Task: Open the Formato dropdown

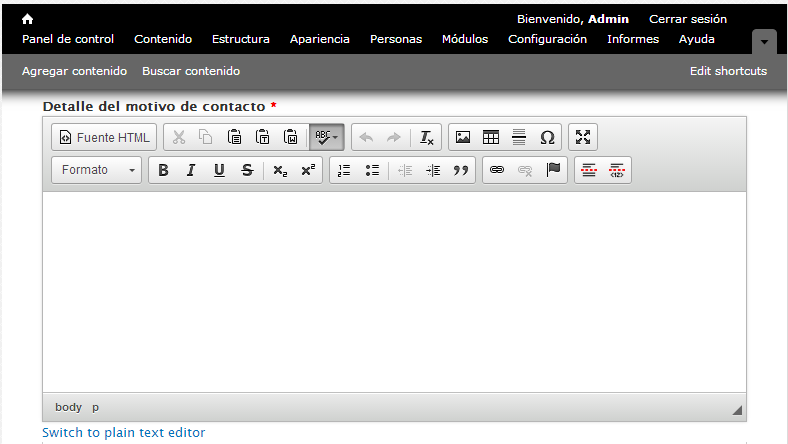Action: tap(97, 170)
